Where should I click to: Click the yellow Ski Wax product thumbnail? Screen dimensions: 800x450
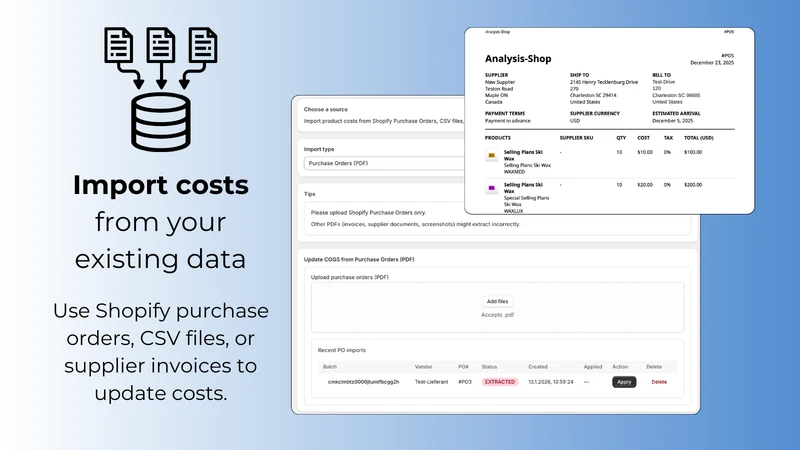(x=491, y=155)
